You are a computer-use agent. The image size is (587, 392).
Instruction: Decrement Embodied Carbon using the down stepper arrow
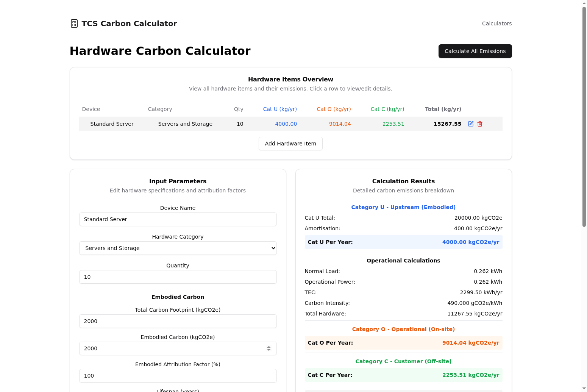coord(269,350)
